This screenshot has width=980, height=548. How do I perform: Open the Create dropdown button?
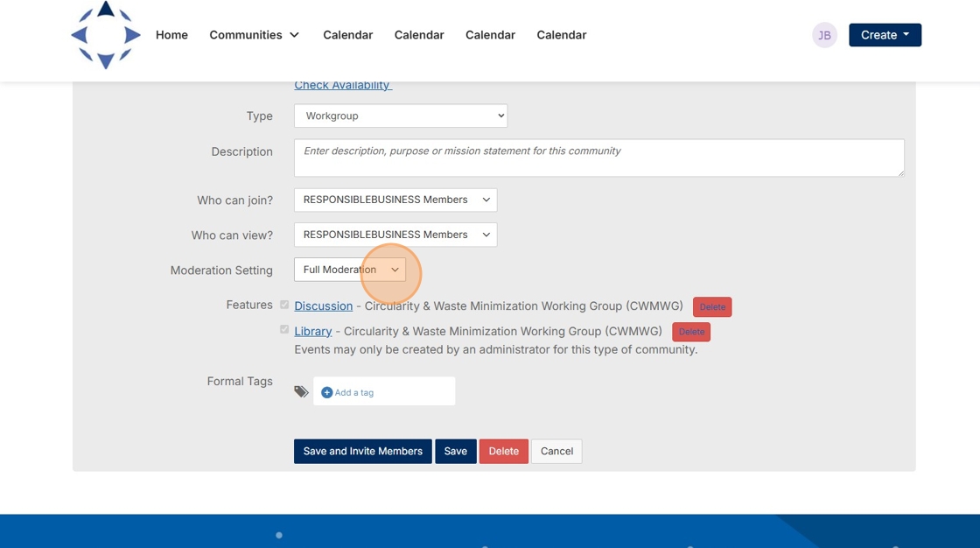coord(885,35)
